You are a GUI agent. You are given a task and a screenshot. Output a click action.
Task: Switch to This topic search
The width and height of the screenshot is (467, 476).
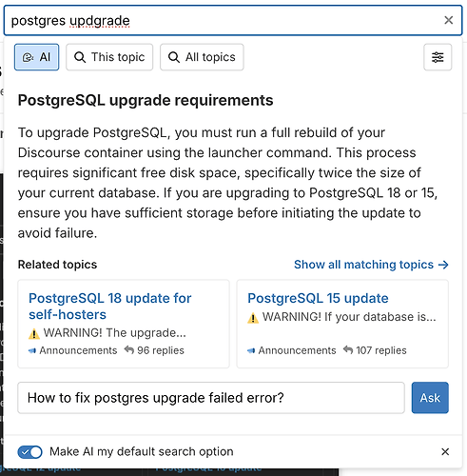pyautogui.click(x=109, y=57)
